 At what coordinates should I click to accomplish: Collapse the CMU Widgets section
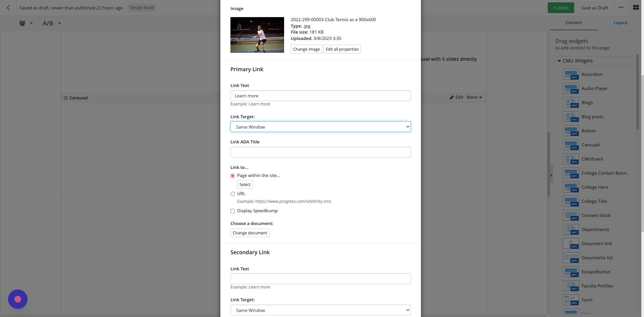pos(559,61)
